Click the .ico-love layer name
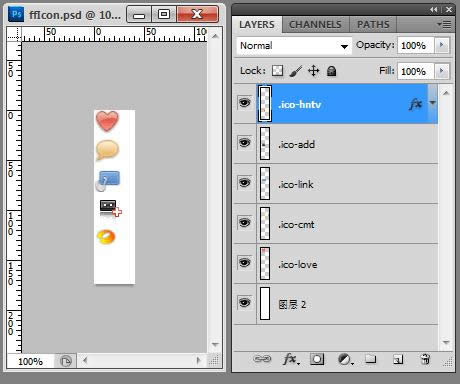The height and width of the screenshot is (384, 460). click(298, 265)
